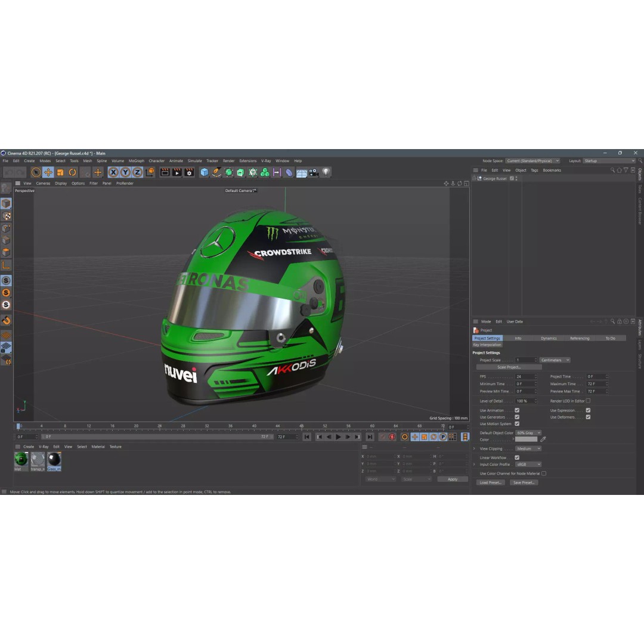Click the FPS input field
Screen dimensions: 644x644
[526, 377]
